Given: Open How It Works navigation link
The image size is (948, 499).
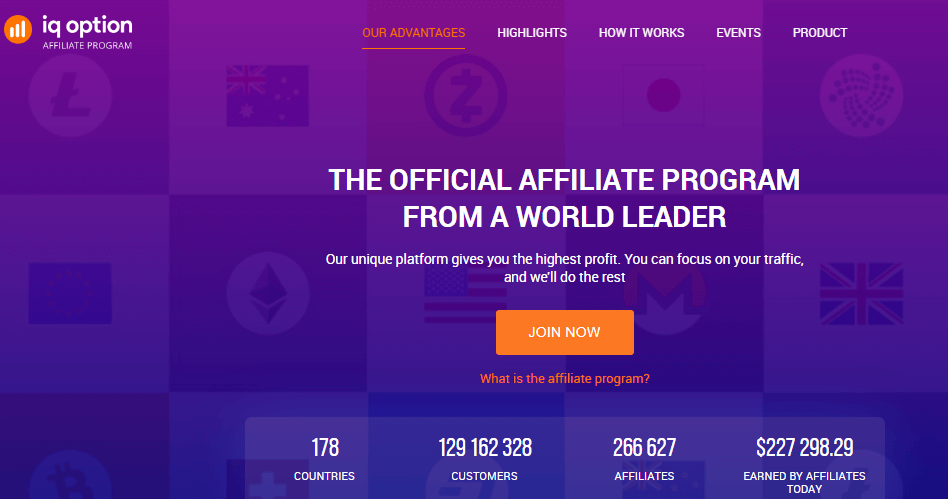Looking at the screenshot, I should coord(641,33).
